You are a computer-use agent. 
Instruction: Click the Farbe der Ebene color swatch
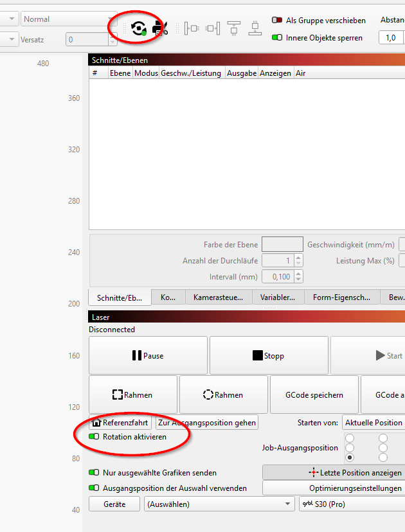[282, 244]
